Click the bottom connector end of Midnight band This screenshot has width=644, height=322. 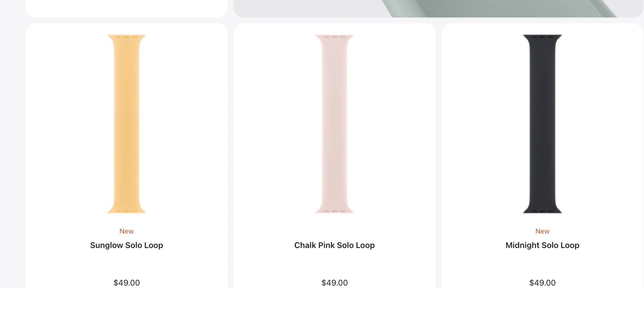(542, 210)
